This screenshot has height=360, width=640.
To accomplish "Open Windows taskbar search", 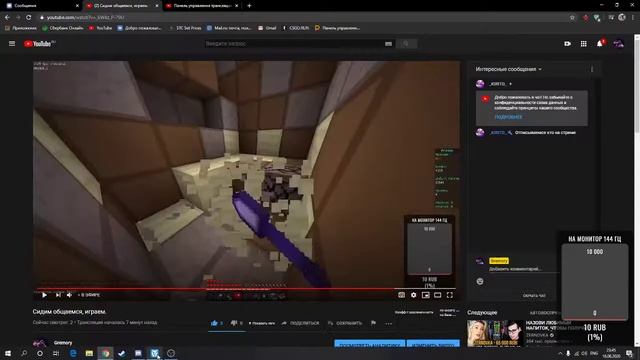I will click(24, 353).
